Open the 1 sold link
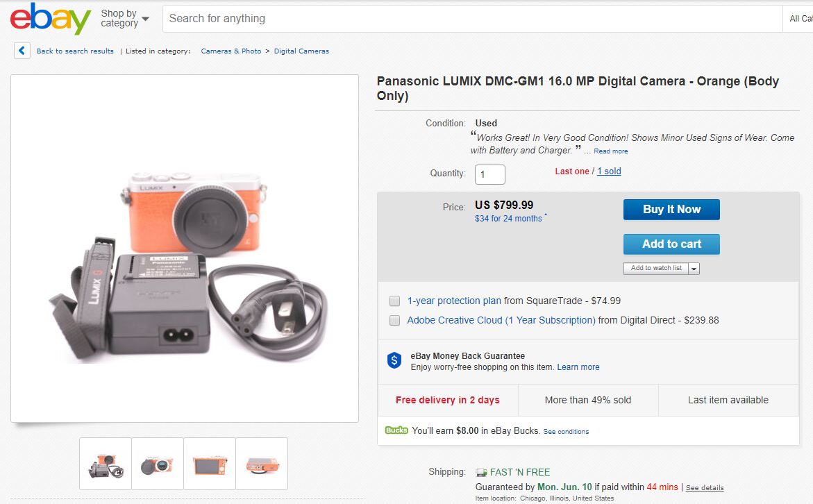The image size is (813, 504). pyautogui.click(x=609, y=171)
